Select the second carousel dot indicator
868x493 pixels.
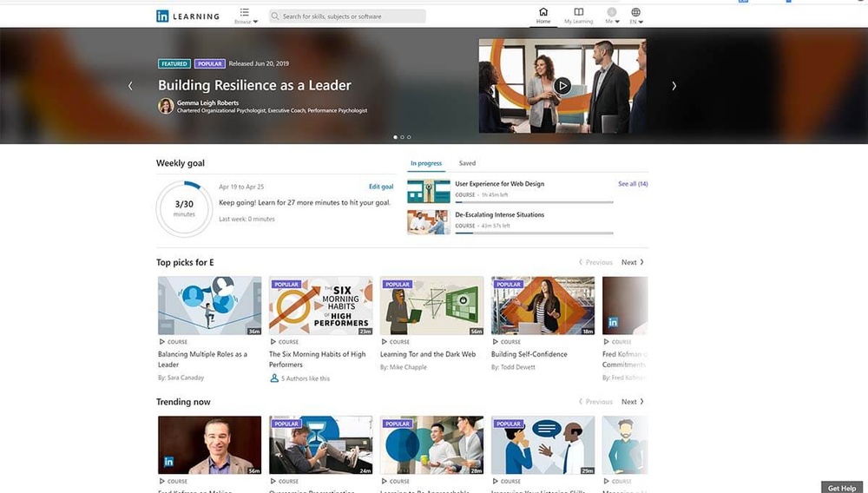click(x=402, y=137)
